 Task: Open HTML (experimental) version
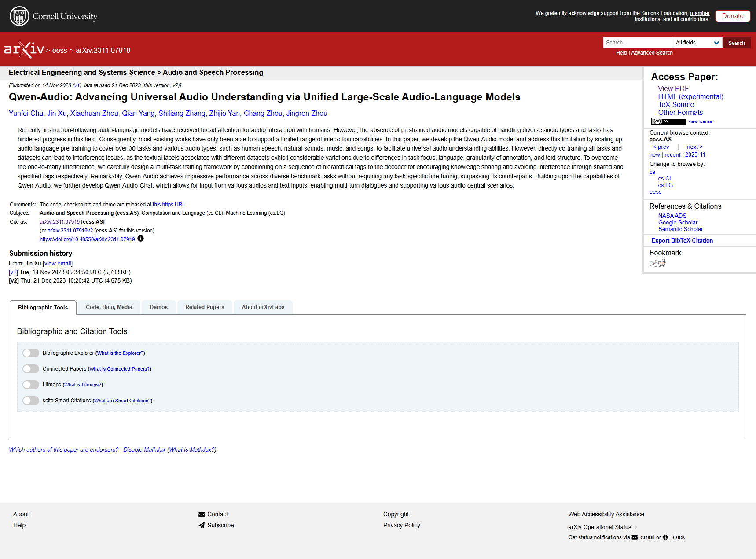coord(690,97)
